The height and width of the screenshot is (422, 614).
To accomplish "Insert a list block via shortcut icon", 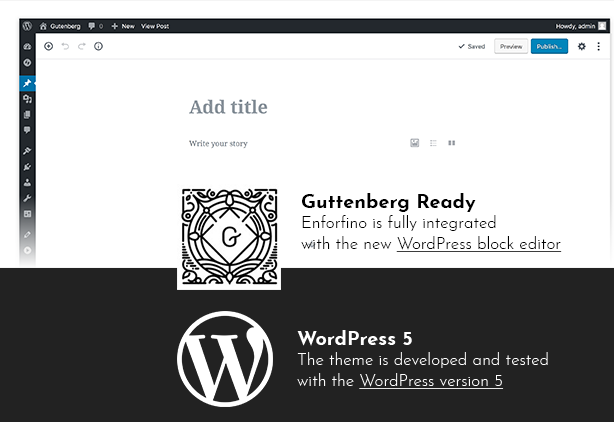I will pos(433,143).
